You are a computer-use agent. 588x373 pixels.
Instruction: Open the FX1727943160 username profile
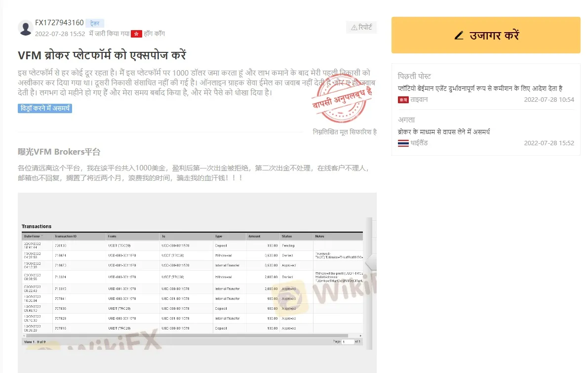(x=59, y=23)
